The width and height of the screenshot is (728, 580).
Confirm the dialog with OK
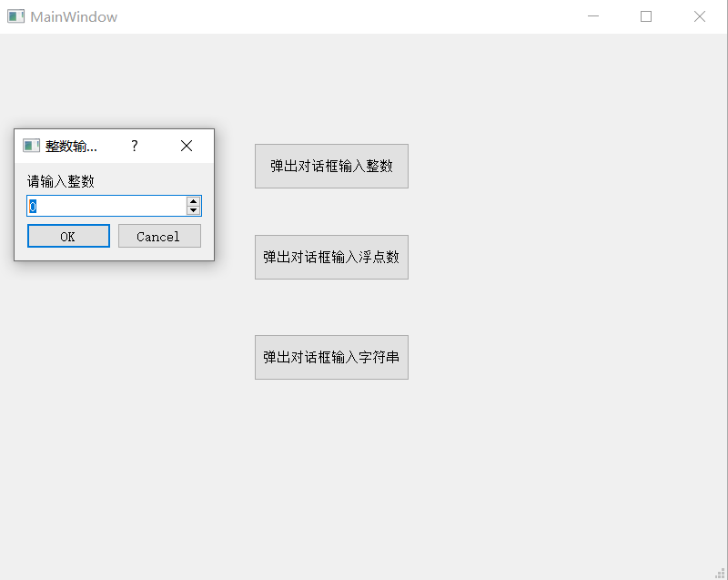point(68,237)
